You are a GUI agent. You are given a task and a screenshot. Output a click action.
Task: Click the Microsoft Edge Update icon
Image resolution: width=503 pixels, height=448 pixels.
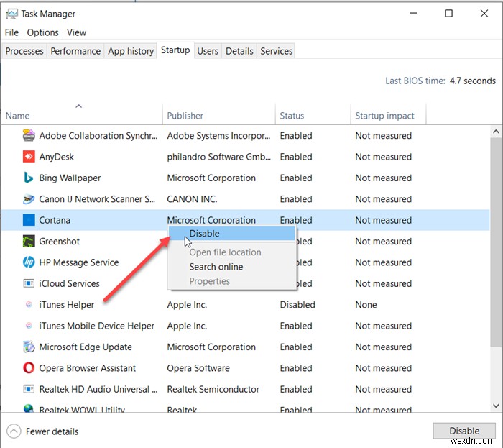pos(29,347)
